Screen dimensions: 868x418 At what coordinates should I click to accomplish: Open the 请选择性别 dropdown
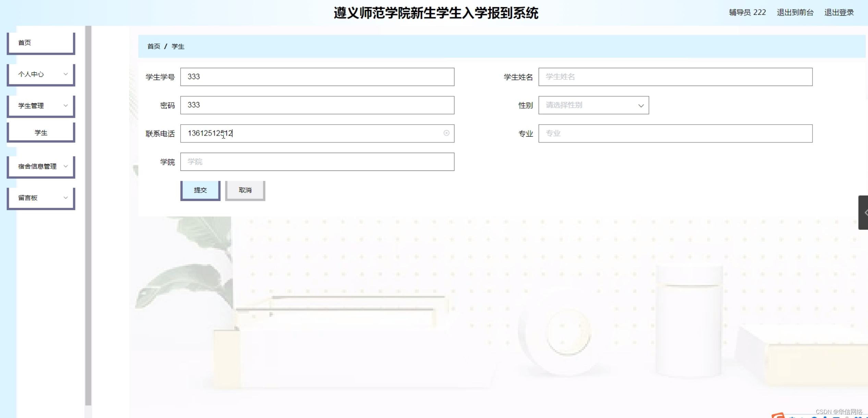pos(593,105)
